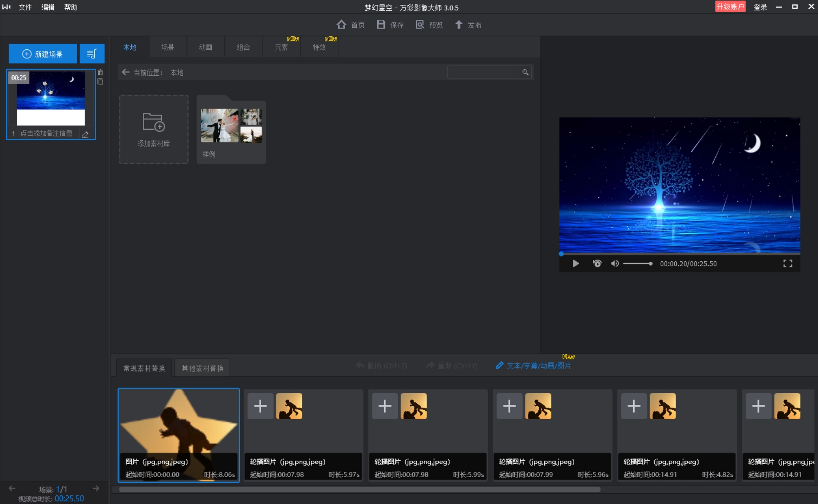Click the preview playback progress bar
Screen dimensions: 818x504
pyautogui.click(x=679, y=254)
